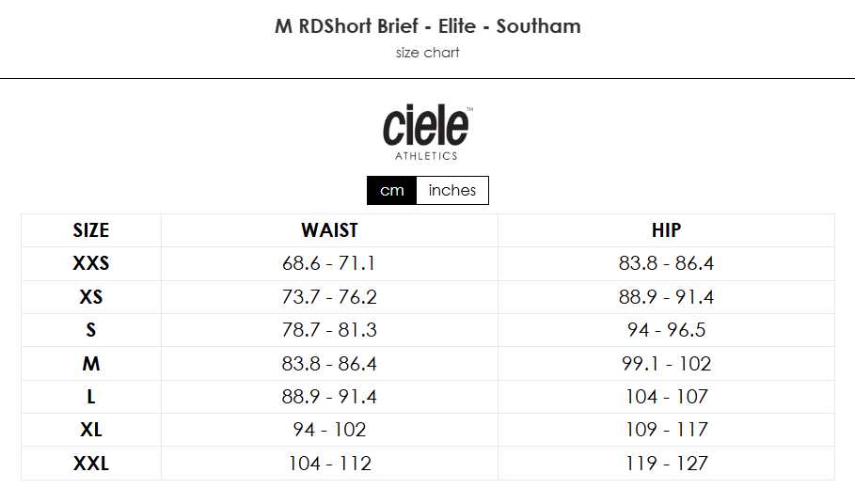
Task: Click hip value 119 - 127
Action: (x=666, y=464)
